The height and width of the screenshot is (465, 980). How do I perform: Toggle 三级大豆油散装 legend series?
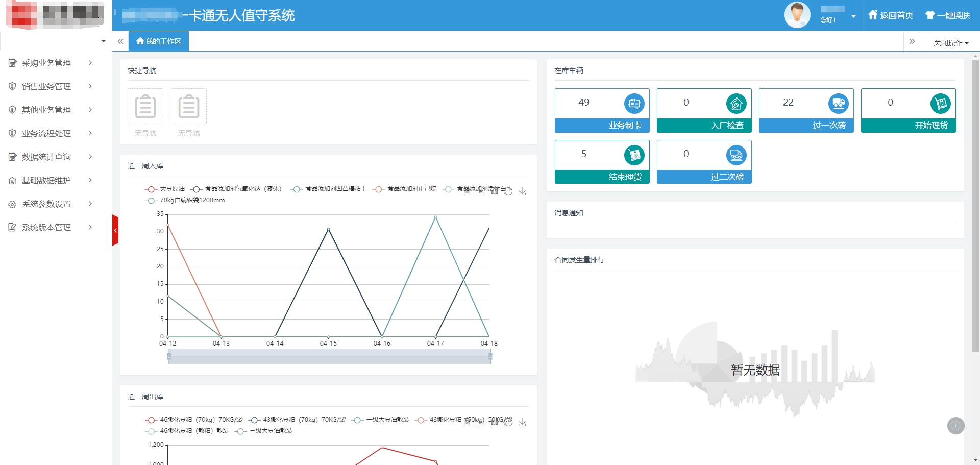(263, 431)
